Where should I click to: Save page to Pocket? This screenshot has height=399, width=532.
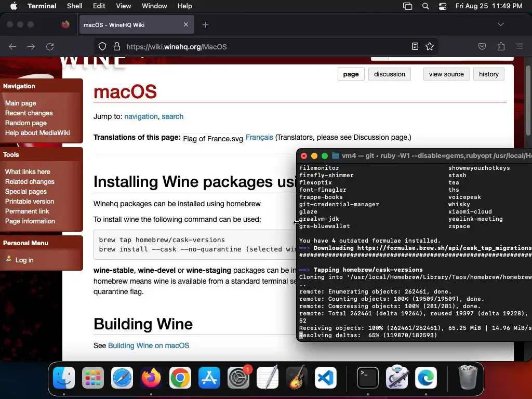click(482, 46)
